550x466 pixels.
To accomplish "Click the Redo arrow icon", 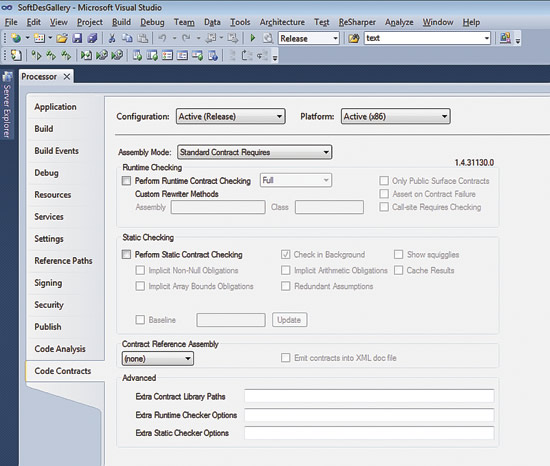I will pyautogui.click(x=186, y=38).
